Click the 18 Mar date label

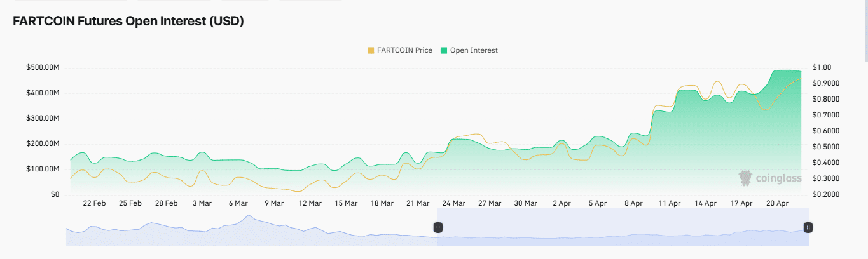point(382,203)
